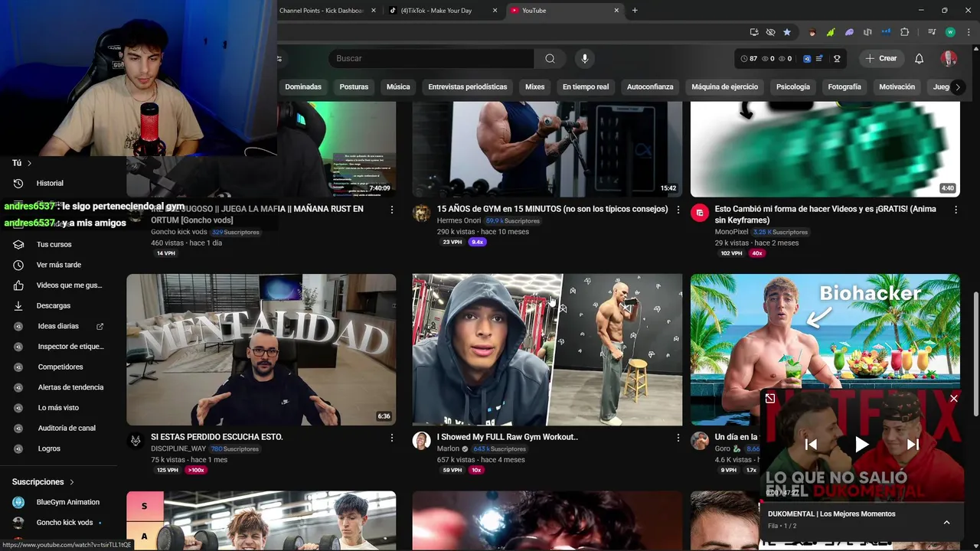Open options menu for Goncho vods video

(392, 210)
